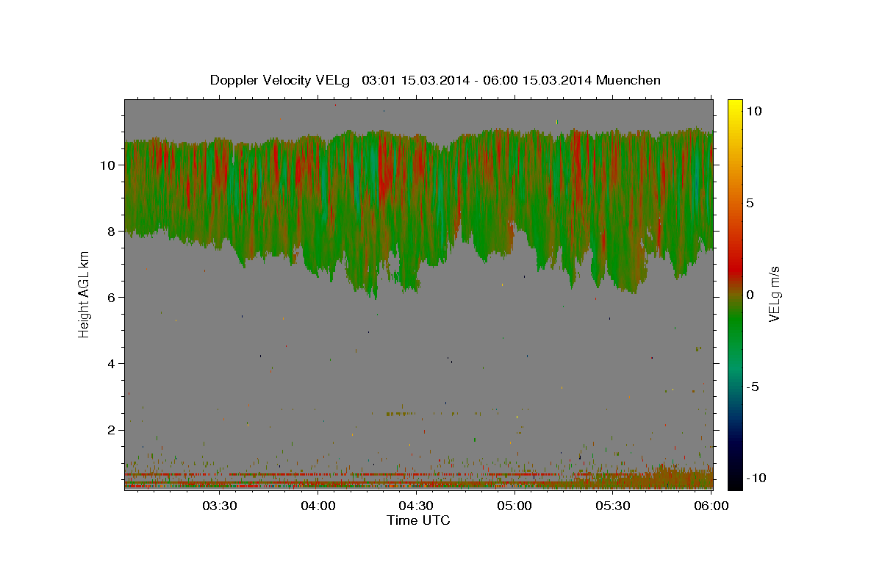Click the plot title 'Doppler Velocity VELg'
Image resolution: width=882 pixels, height=588 pixels.
click(279, 80)
